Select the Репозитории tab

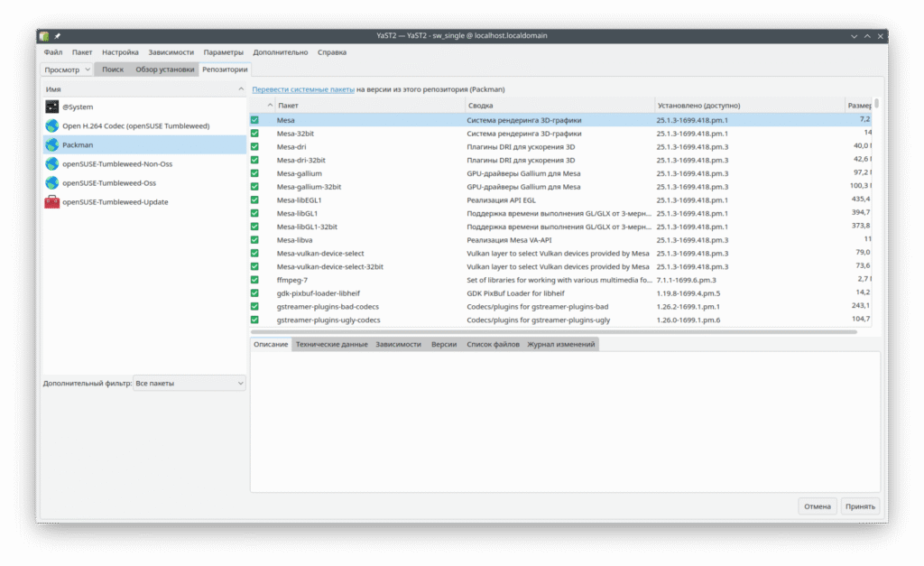tap(225, 70)
